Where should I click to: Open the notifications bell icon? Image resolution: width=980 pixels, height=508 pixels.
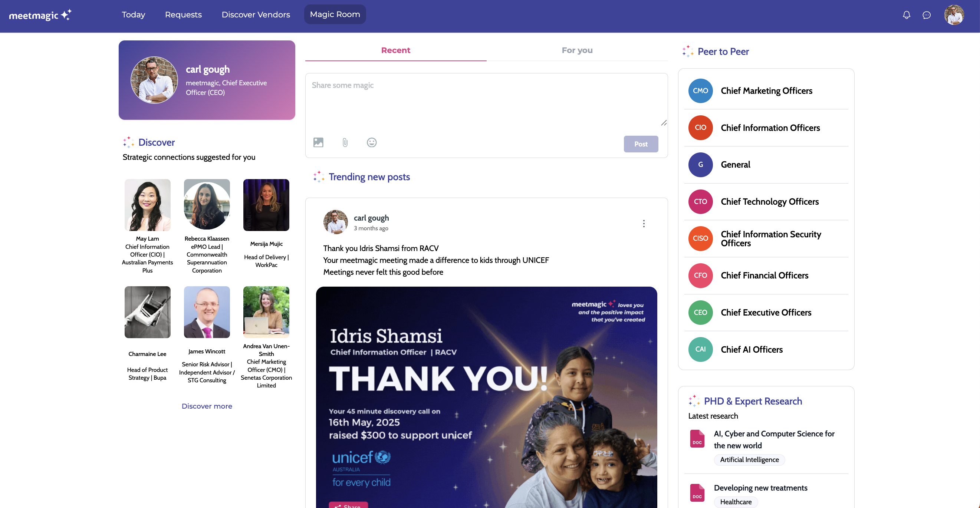coord(907,15)
